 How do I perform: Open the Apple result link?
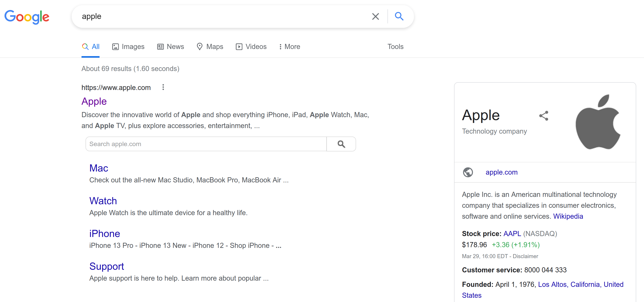pyautogui.click(x=94, y=101)
